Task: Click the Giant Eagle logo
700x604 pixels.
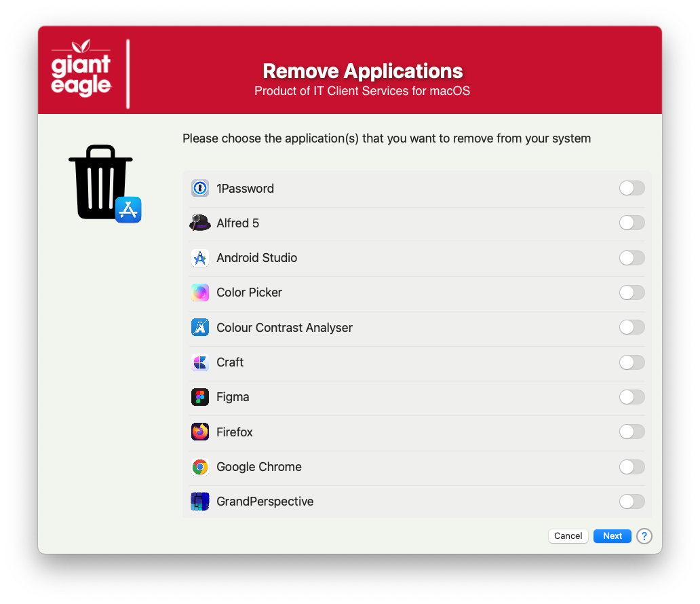Action: pyautogui.click(x=81, y=67)
